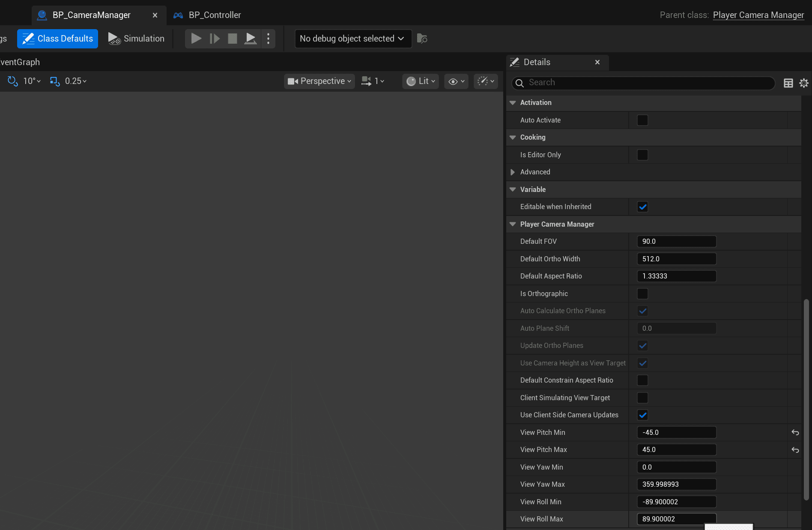This screenshot has width=812, height=530.
Task: Toggle the Is Orthographic checkbox
Action: click(642, 293)
